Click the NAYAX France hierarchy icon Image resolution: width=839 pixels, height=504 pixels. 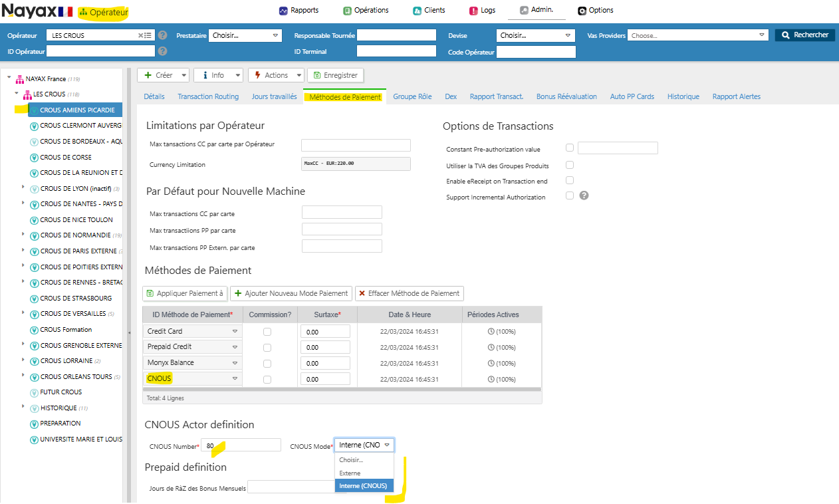[19, 79]
